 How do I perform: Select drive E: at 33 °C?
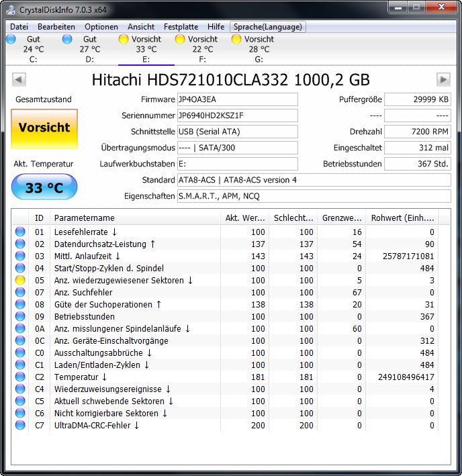coord(146,49)
